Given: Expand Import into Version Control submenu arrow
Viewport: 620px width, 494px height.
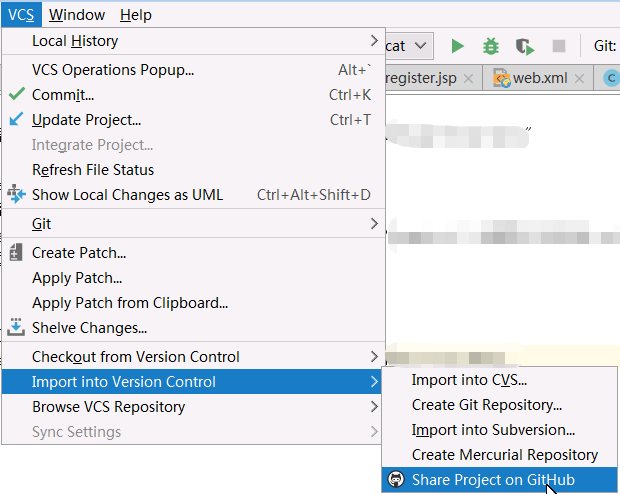Looking at the screenshot, I should pos(374,381).
